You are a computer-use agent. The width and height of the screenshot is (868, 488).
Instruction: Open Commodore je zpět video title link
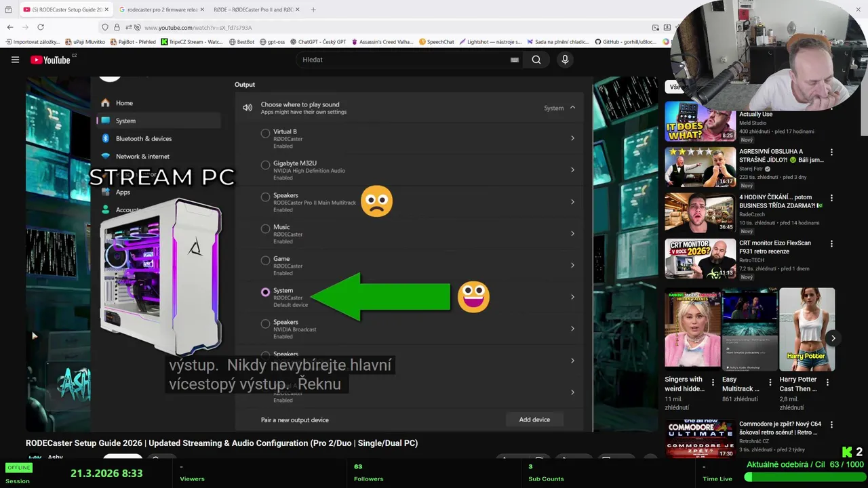pos(780,428)
